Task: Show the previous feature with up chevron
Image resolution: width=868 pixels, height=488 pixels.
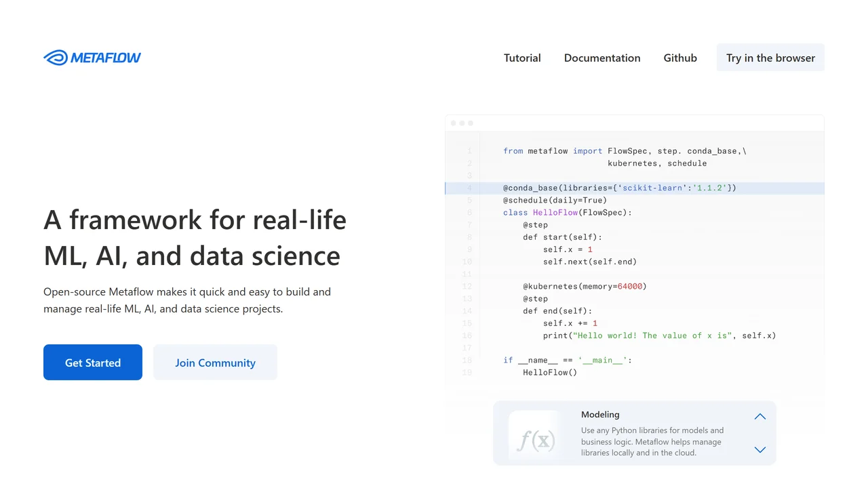Action: [x=760, y=416]
